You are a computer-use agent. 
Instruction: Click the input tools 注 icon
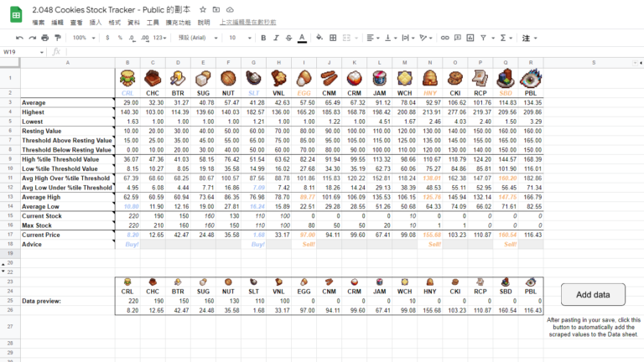tap(526, 38)
